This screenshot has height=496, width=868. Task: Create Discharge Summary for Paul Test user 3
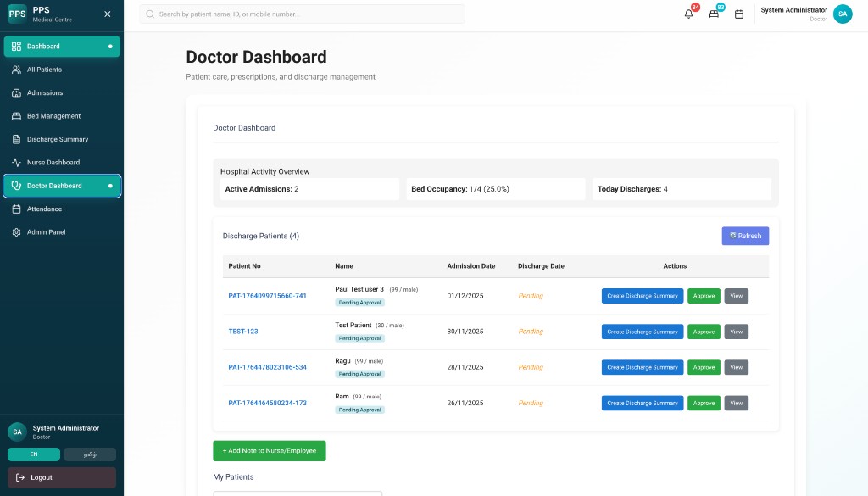643,296
